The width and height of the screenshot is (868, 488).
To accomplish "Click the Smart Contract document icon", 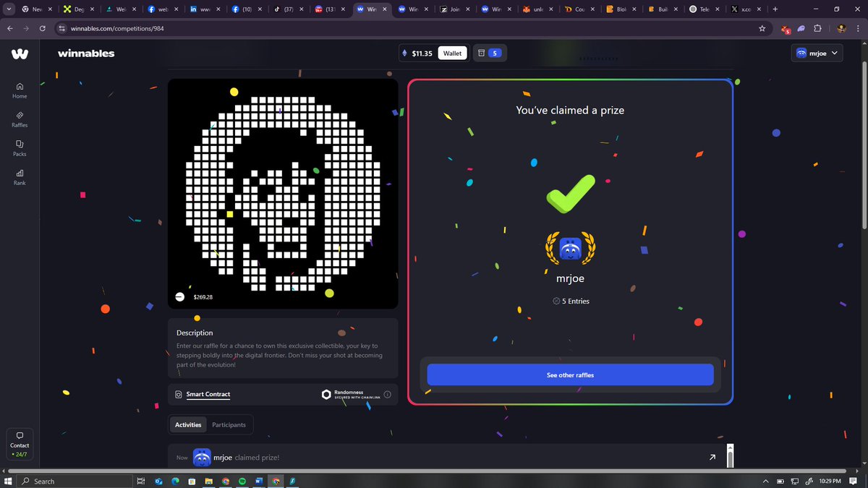I will pos(179,394).
